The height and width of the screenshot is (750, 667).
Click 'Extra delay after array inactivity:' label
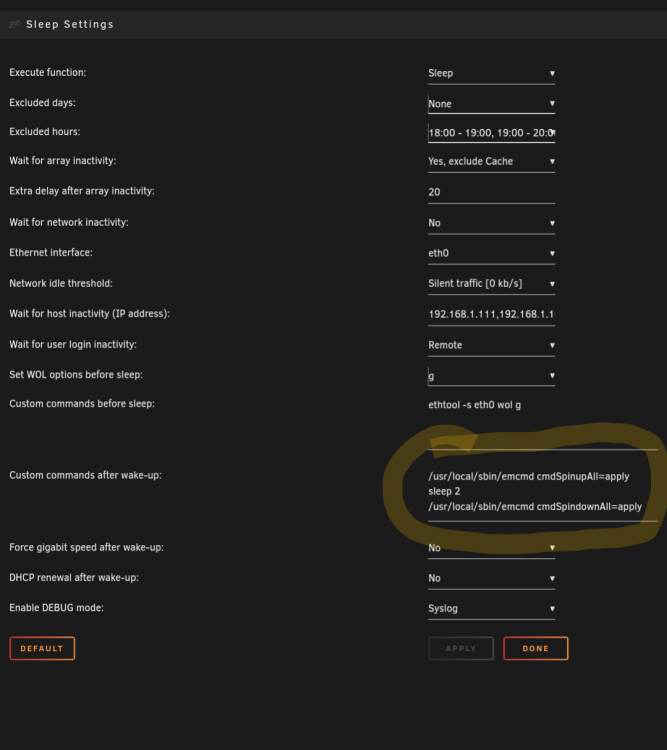[82, 191]
